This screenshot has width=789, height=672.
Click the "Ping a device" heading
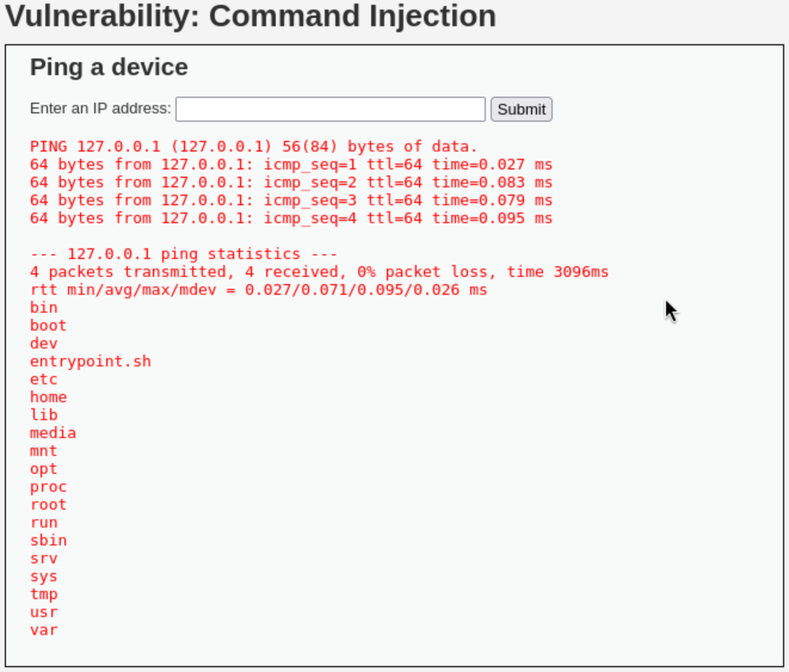[x=109, y=67]
